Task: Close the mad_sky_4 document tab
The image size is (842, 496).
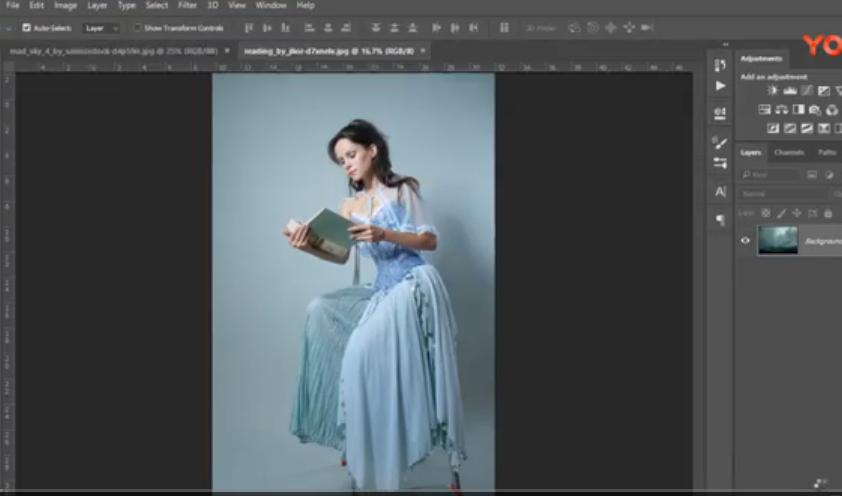Action: [227, 50]
